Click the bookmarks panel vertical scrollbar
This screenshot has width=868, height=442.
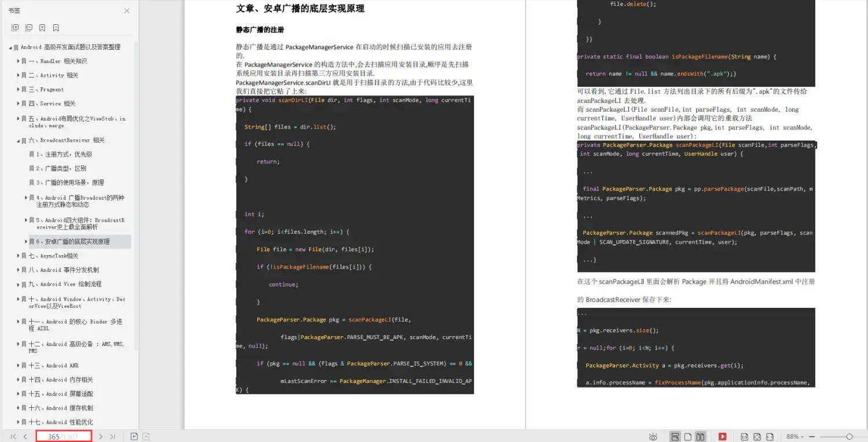point(137,196)
